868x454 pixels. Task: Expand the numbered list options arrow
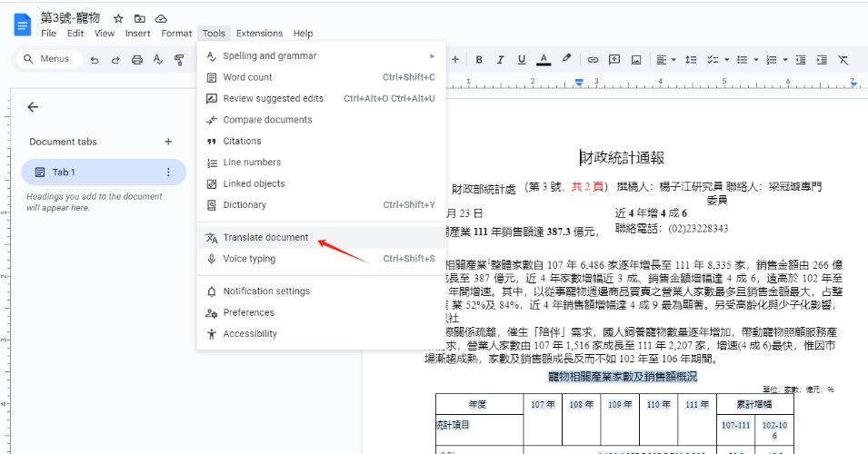pyautogui.click(x=785, y=60)
